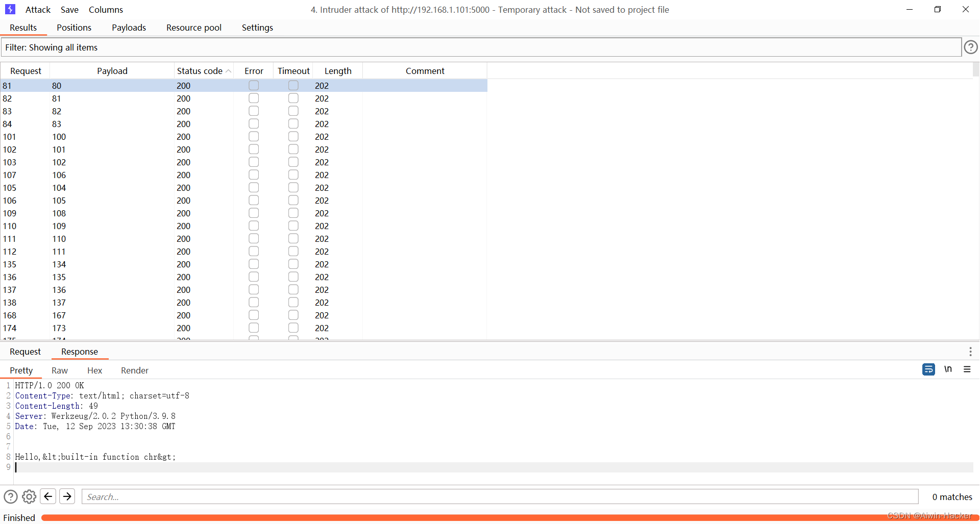Toggle Timeout checkbox for request 112

click(293, 251)
